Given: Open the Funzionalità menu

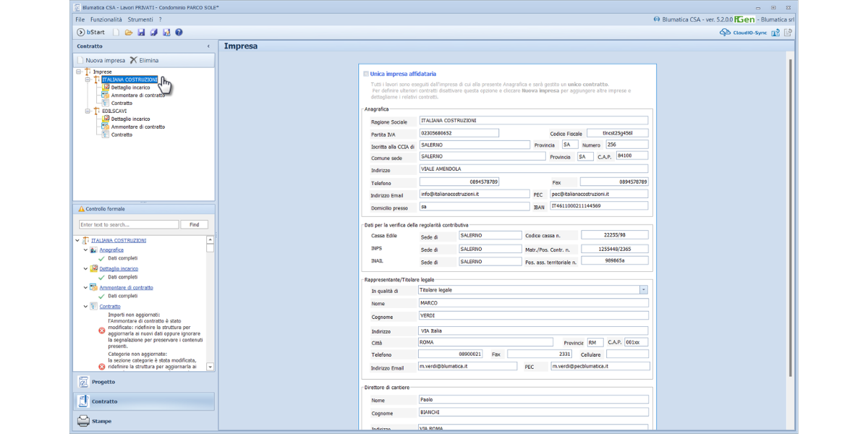Looking at the screenshot, I should tap(106, 20).
